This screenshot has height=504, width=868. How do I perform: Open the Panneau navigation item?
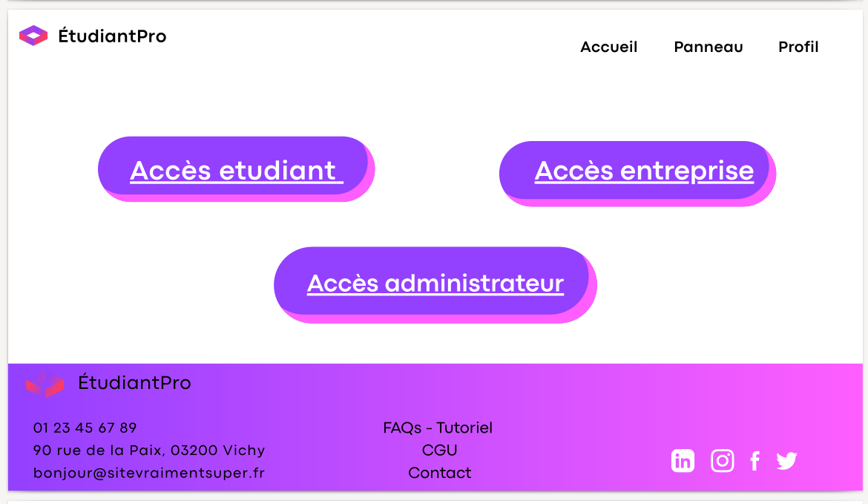(x=708, y=47)
